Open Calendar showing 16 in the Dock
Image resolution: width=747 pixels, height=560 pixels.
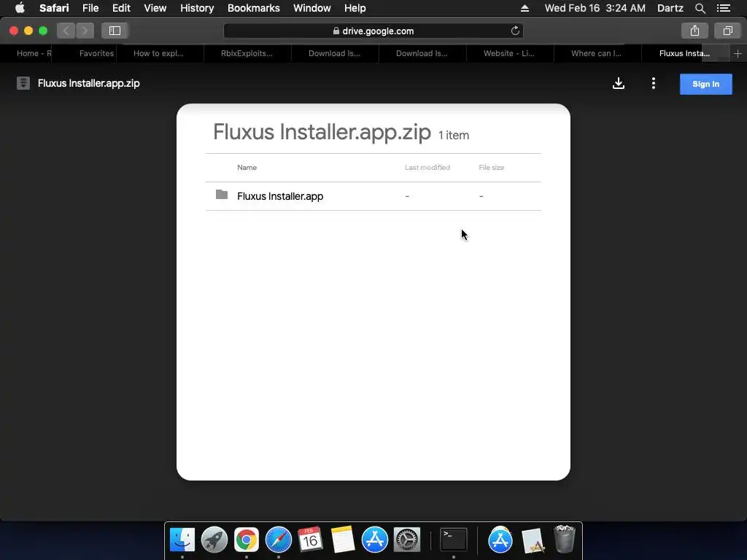tap(310, 540)
